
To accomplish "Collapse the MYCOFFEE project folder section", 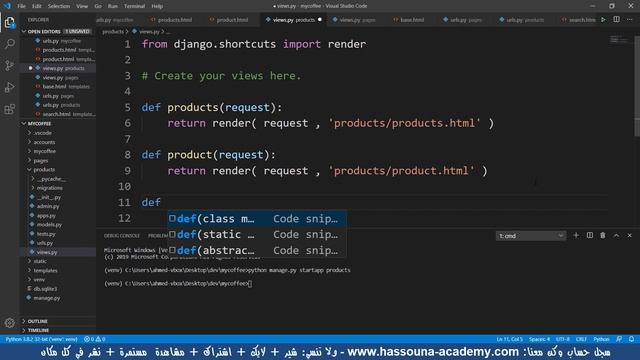I will click(x=58, y=123).
